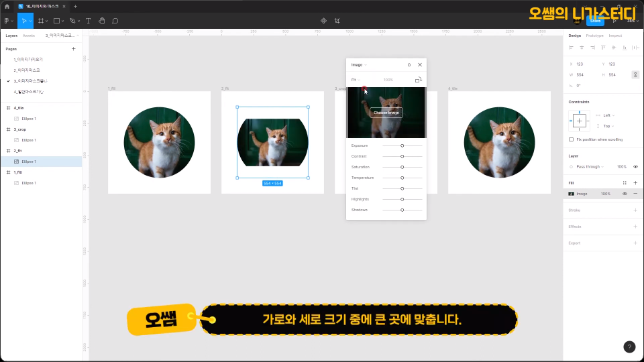Click Align top icon
644x362 pixels.
tap(603, 48)
